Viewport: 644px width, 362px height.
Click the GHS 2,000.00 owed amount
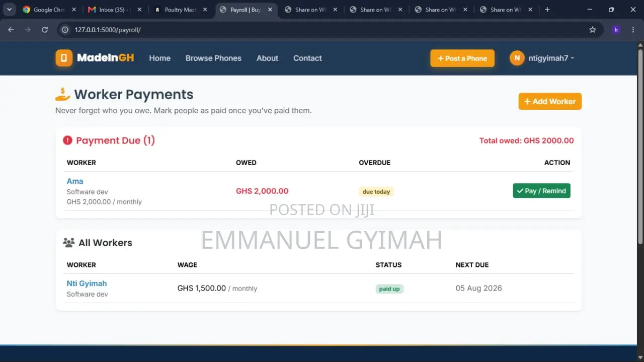(262, 191)
